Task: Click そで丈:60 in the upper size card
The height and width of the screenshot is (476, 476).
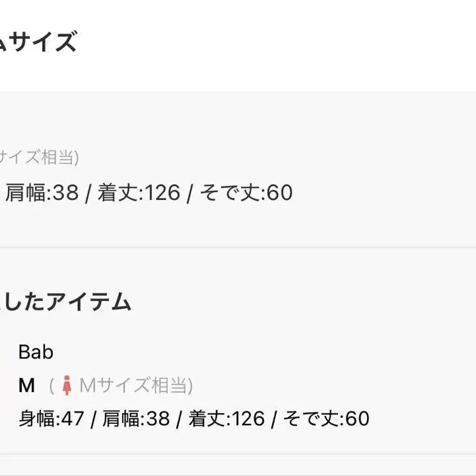Action: pyautogui.click(x=246, y=193)
